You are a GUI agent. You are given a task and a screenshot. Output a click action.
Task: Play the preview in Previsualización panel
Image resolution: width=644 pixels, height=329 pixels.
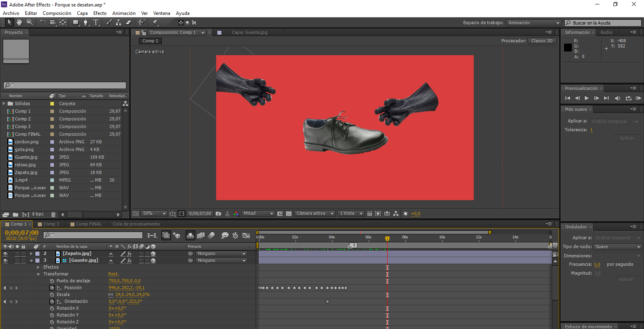pyautogui.click(x=587, y=98)
